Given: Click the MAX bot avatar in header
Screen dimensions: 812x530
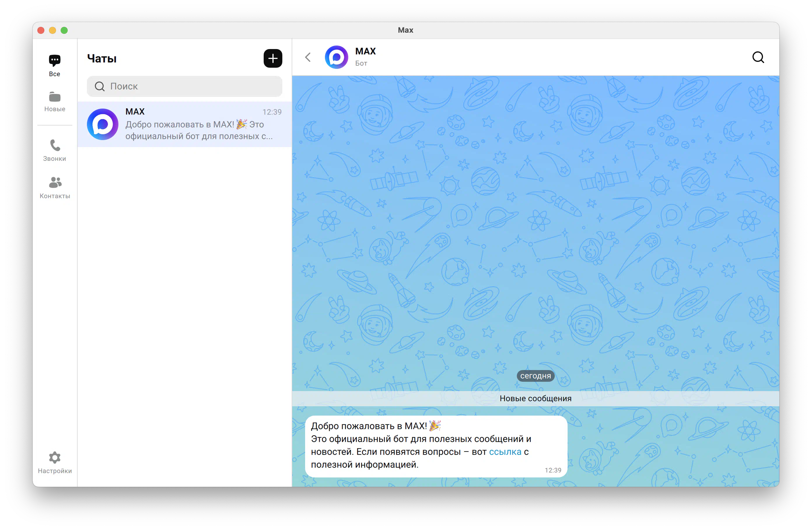Looking at the screenshot, I should pyautogui.click(x=336, y=57).
